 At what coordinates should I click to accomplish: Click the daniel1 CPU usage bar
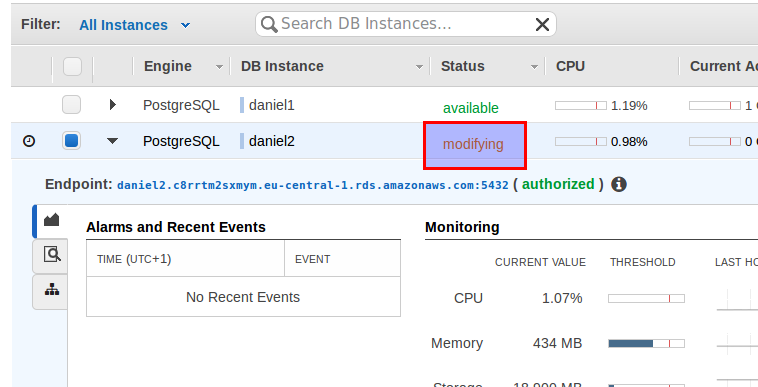[581, 105]
